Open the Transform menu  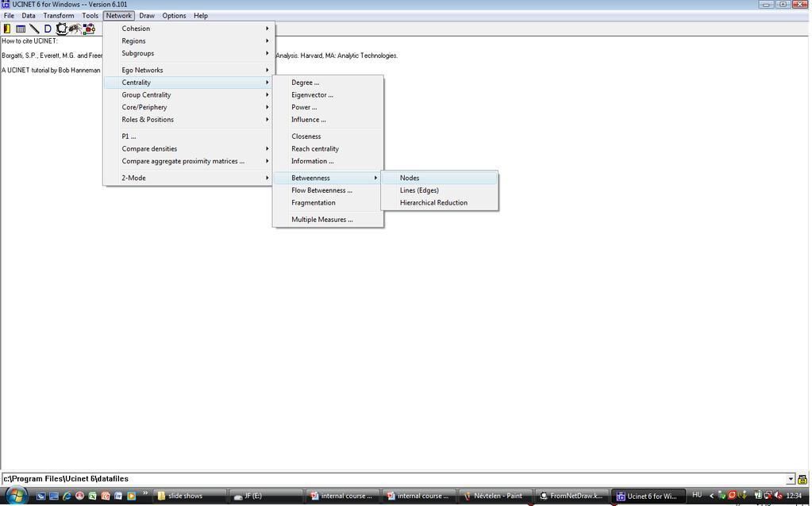click(x=59, y=16)
